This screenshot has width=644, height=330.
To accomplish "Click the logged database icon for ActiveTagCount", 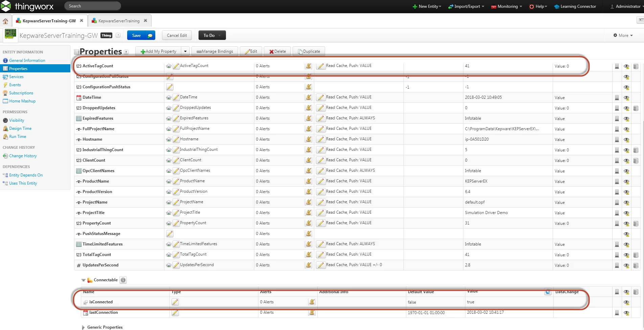I will [x=636, y=66].
